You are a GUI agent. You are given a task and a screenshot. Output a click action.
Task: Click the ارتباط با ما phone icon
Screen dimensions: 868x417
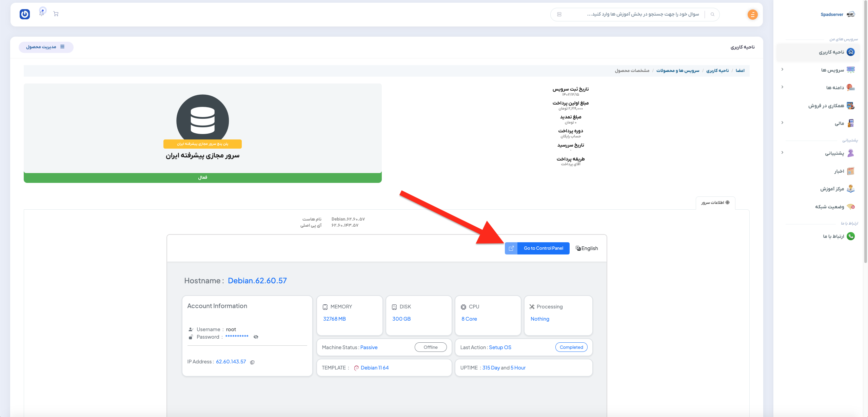(x=851, y=236)
